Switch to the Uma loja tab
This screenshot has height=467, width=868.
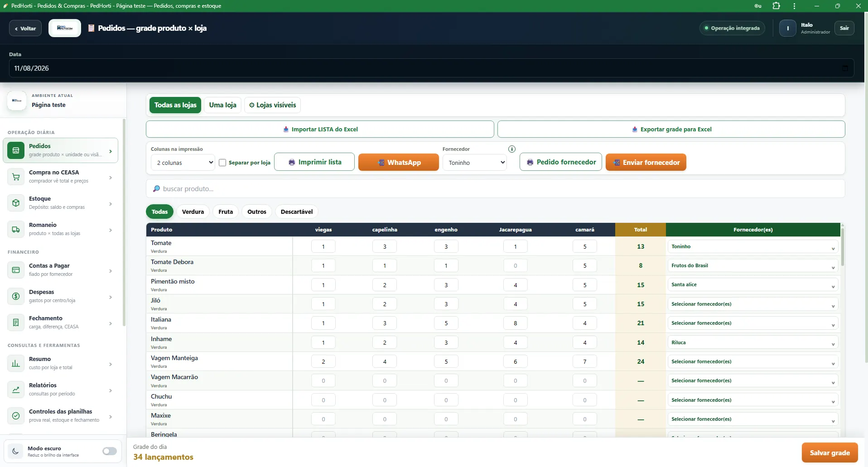point(223,105)
